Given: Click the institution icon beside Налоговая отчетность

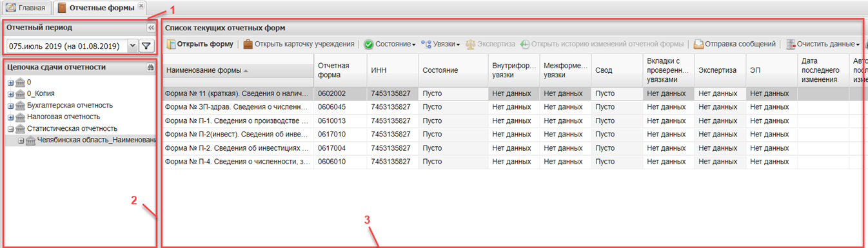Looking at the screenshot, I should (20, 117).
